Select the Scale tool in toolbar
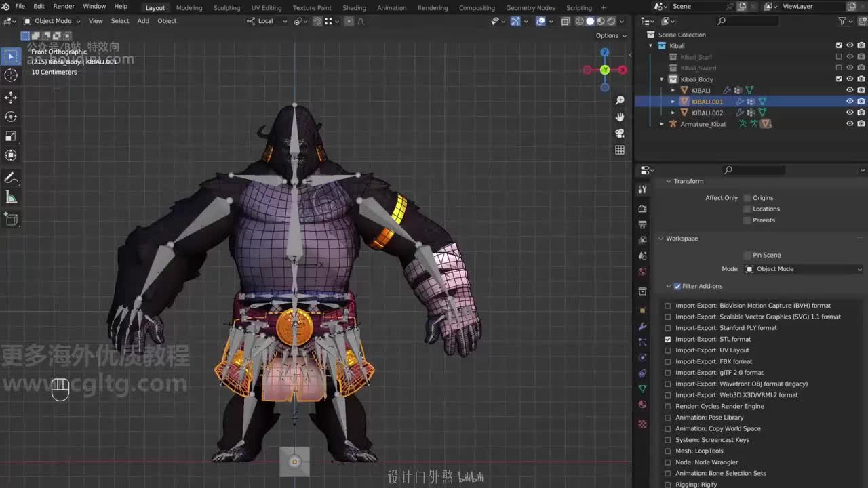The height and width of the screenshot is (488, 868). (x=11, y=136)
